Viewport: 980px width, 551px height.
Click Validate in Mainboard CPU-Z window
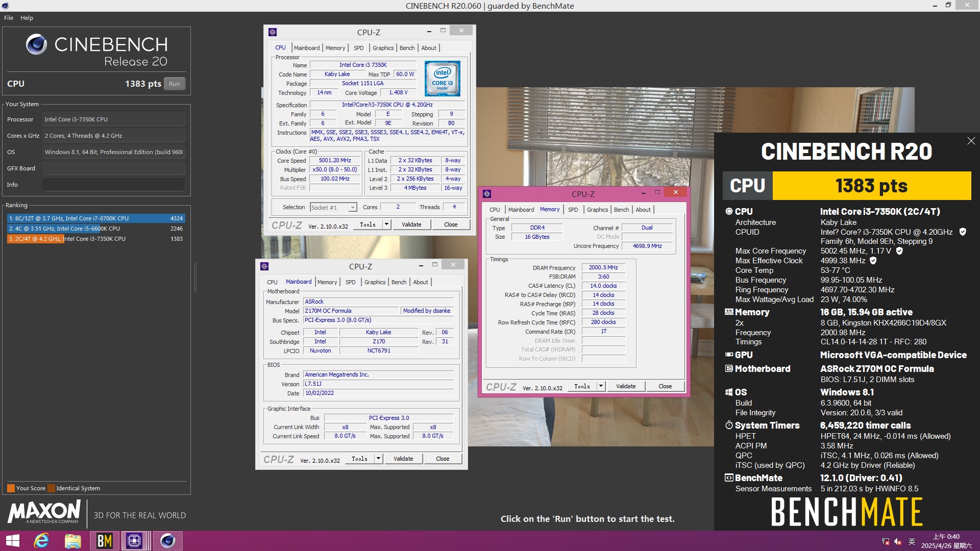[403, 459]
